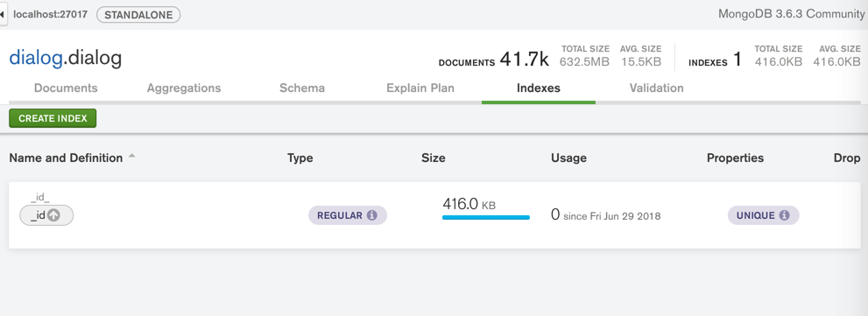Click the _id_ index row
Image resolution: width=868 pixels, height=316 pixels.
coord(434,215)
